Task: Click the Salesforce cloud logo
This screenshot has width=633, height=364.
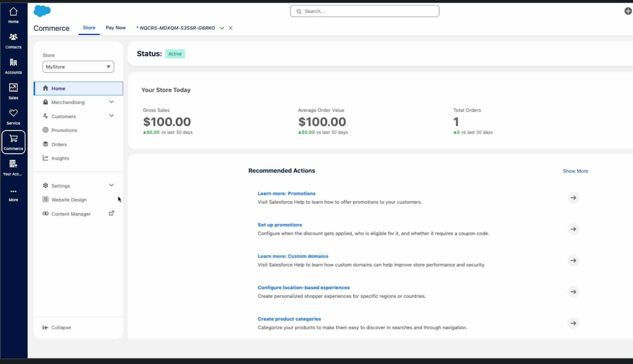Action: click(42, 11)
